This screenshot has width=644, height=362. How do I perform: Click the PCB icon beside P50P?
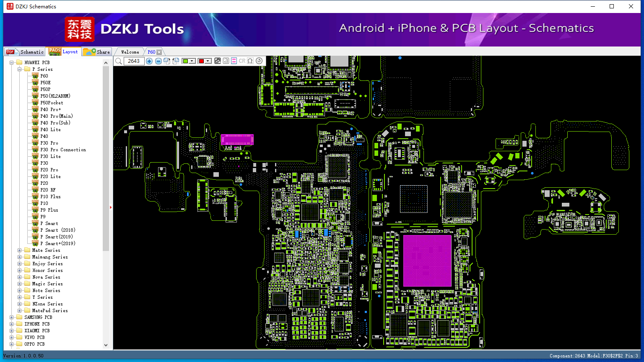click(x=35, y=89)
